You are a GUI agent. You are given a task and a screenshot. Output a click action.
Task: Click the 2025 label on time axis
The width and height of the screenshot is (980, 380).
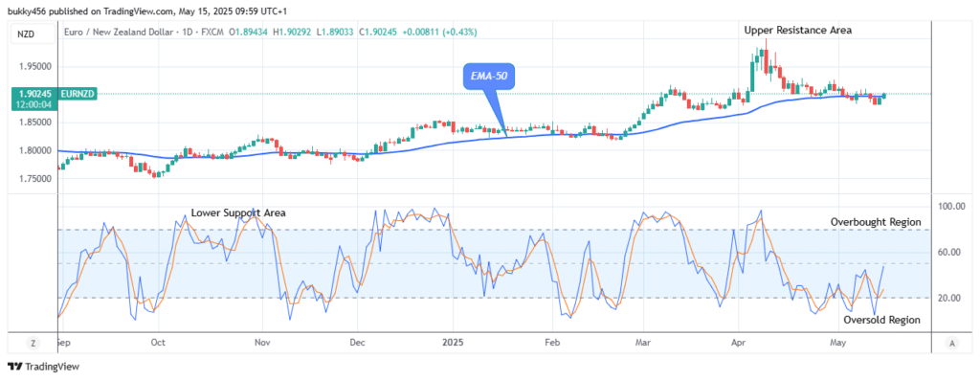[452, 343]
